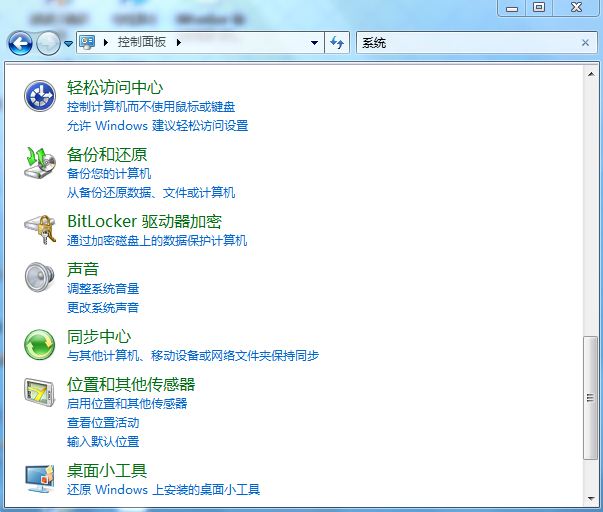
Task: Expand the arrow before 控制面板 breadcrumb
Action: 105,42
